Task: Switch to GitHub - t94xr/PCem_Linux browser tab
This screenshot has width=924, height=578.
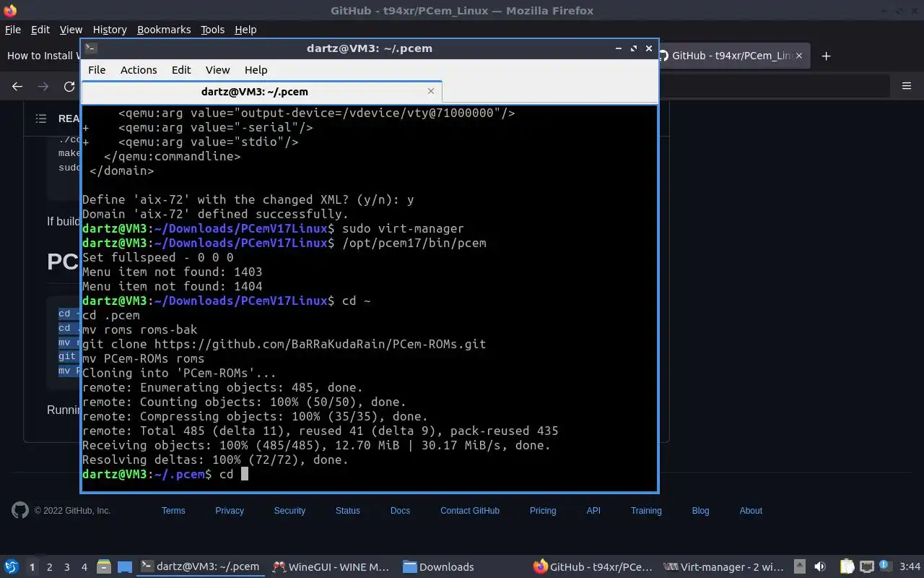Action: tap(734, 56)
